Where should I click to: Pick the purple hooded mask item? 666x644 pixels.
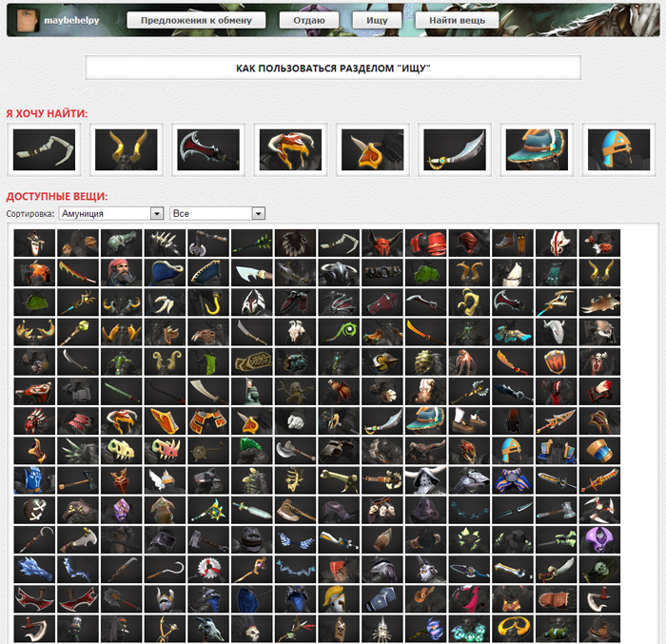tap(599, 539)
